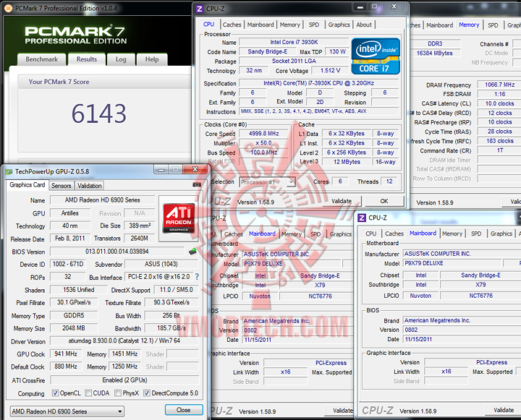Click the GPU Name field AMD Radeon HD 6900 Series

coord(102,200)
